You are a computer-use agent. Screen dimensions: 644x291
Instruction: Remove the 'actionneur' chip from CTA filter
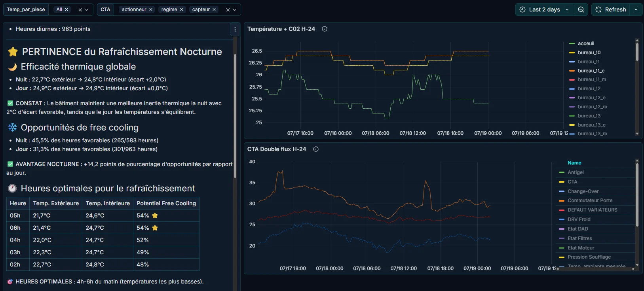[151, 9]
